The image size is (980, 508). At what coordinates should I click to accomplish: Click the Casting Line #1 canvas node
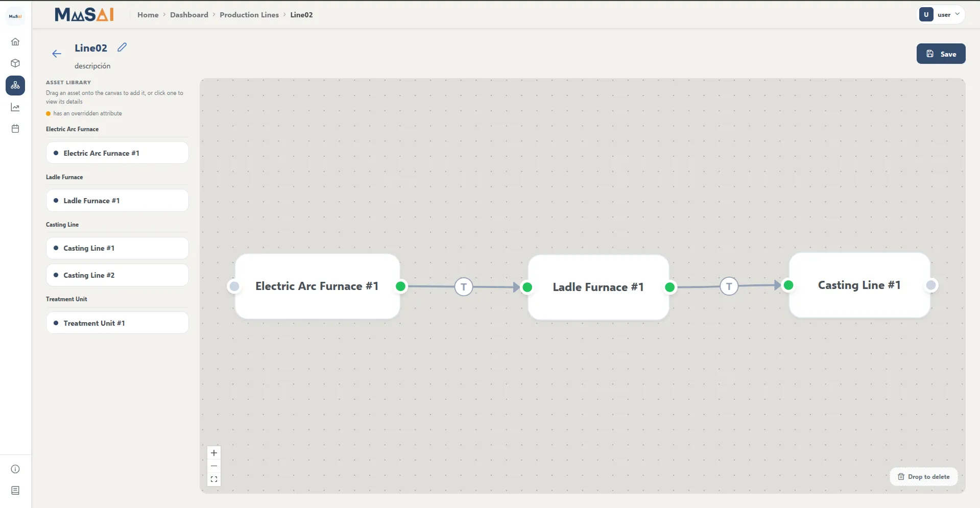tap(859, 285)
